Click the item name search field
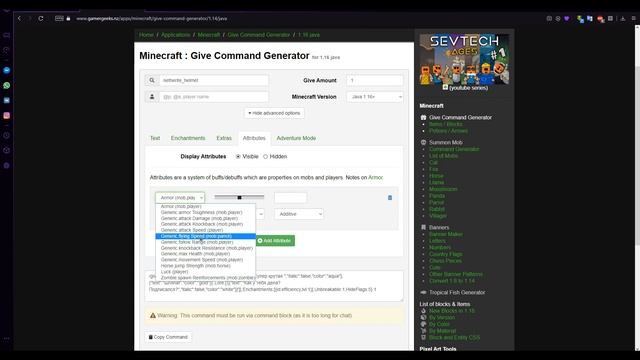This screenshot has height=360, width=640. click(213, 80)
